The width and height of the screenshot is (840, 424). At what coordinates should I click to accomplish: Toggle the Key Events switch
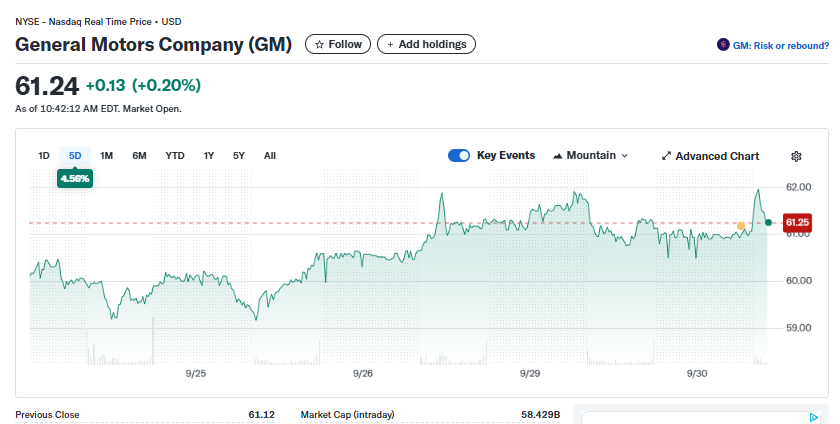click(459, 155)
